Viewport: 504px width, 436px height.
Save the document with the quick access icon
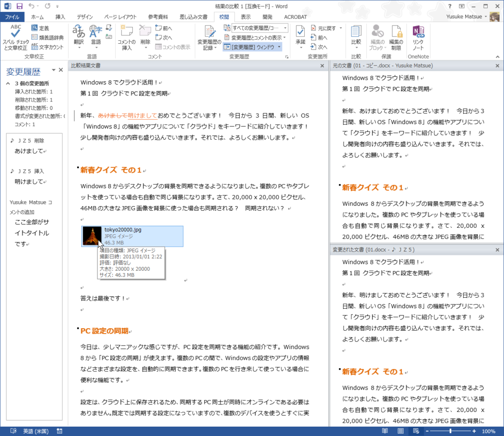click(x=20, y=6)
